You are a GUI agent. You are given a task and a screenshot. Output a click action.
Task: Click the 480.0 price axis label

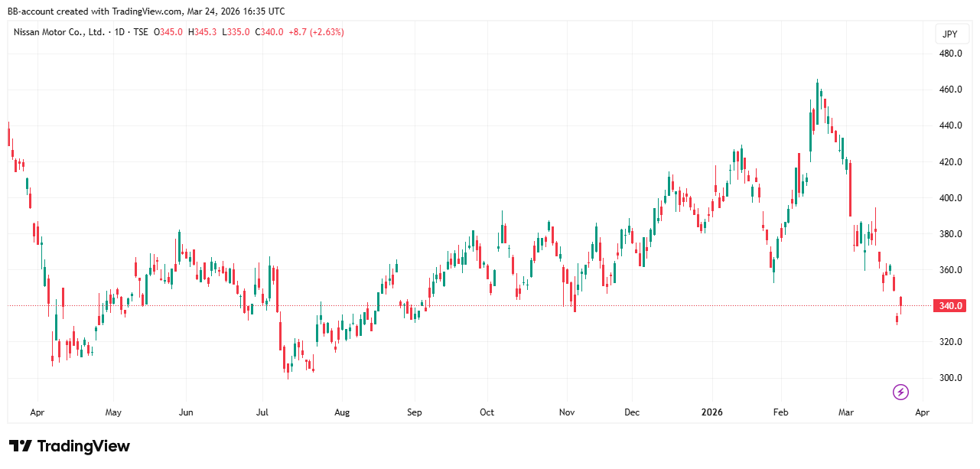[951, 54]
